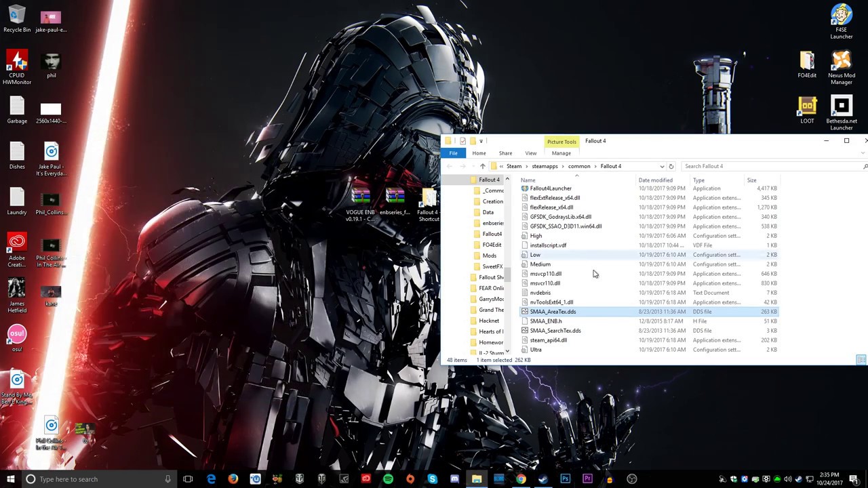The image size is (868, 488).
Task: Select the LOOT desktop icon
Action: pyautogui.click(x=807, y=110)
